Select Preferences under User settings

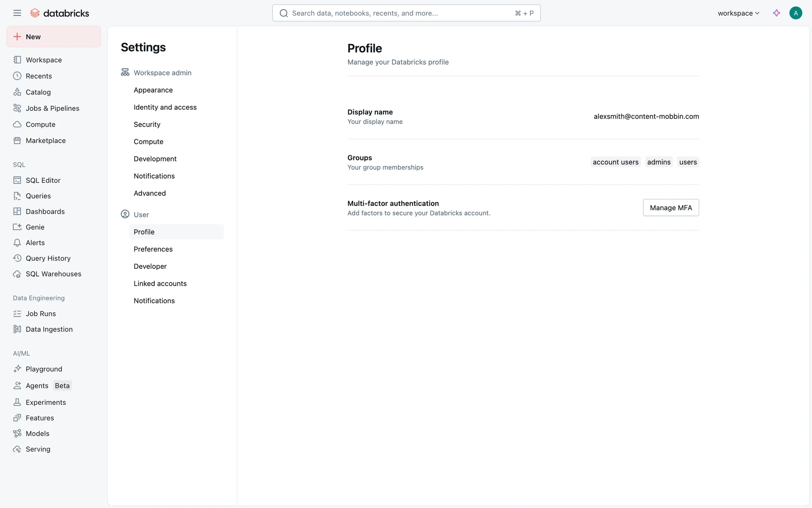tap(153, 249)
